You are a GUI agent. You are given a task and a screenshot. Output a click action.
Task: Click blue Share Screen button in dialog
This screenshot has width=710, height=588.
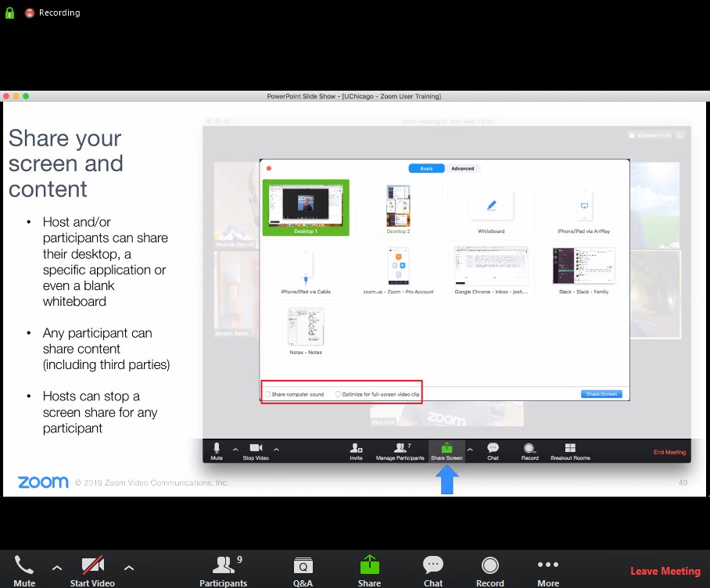(601, 394)
